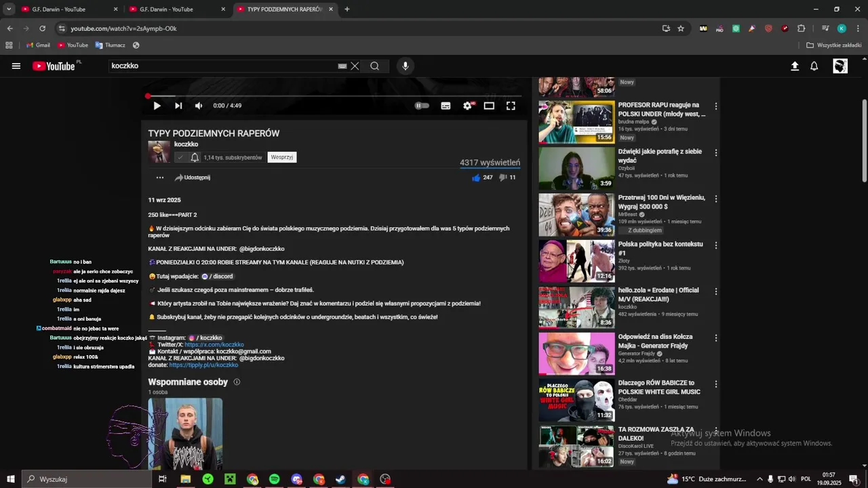
Task: Open options for Polska polityka bez kontekstu
Action: tap(715, 245)
